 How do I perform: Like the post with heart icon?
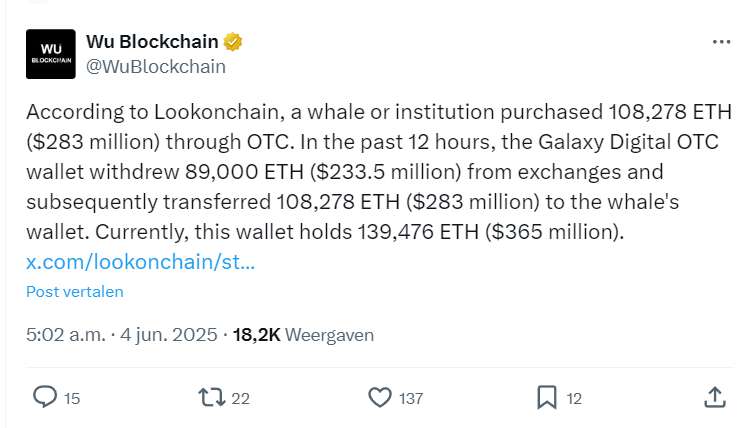380,397
